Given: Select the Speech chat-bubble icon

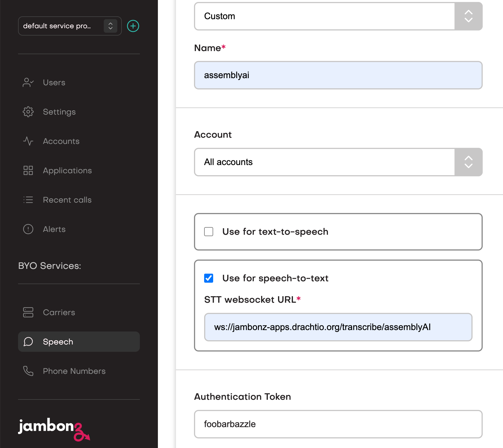Looking at the screenshot, I should click(x=28, y=342).
